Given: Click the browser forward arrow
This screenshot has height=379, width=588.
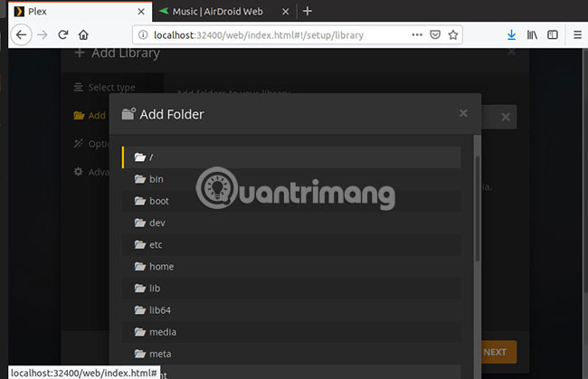Looking at the screenshot, I should coord(43,35).
